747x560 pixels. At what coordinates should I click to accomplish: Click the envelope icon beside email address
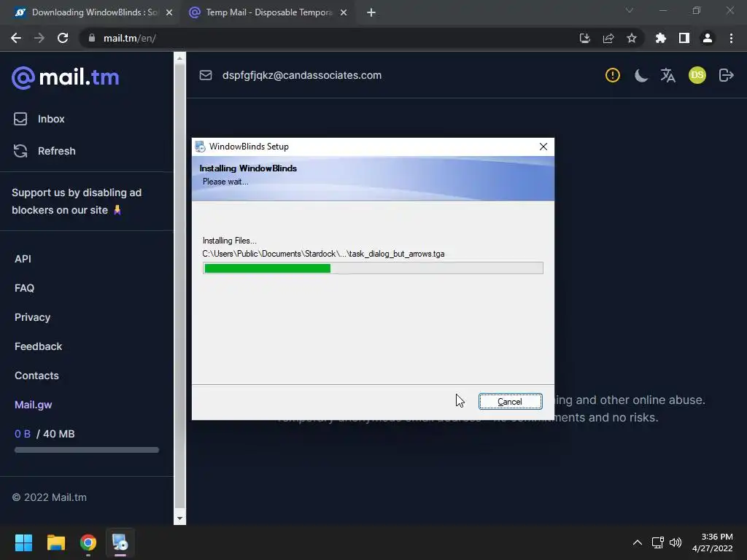point(206,75)
